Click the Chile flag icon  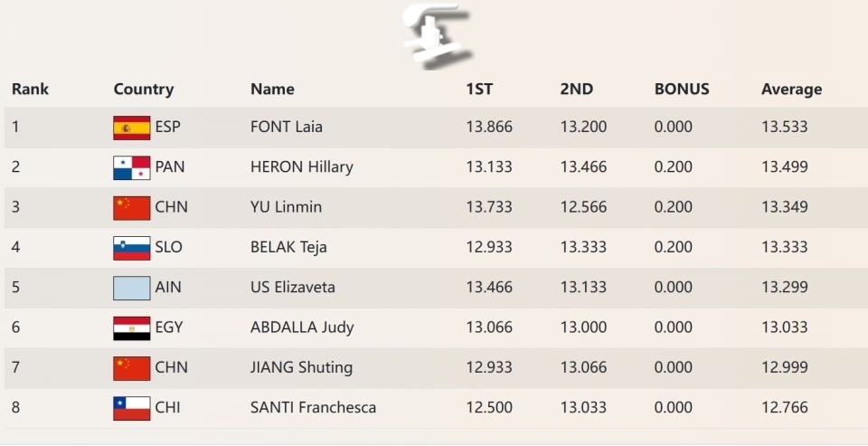point(131,408)
